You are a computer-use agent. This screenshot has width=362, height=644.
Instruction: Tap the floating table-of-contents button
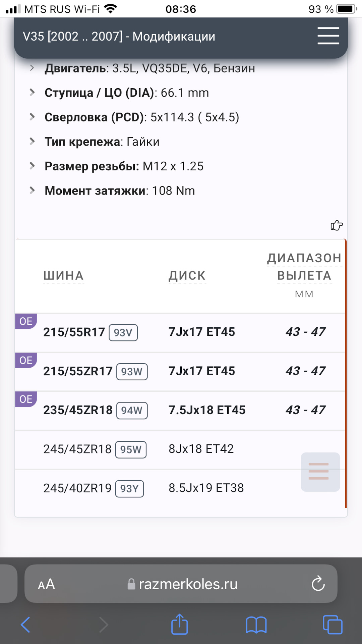pos(320,472)
